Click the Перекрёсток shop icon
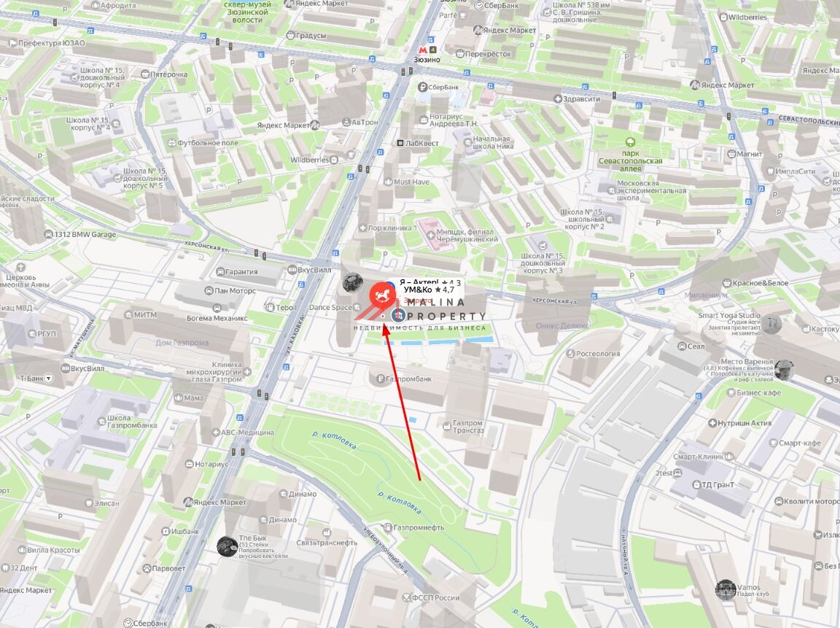Screen dimensions: 840x628 pyautogui.click(x=459, y=54)
